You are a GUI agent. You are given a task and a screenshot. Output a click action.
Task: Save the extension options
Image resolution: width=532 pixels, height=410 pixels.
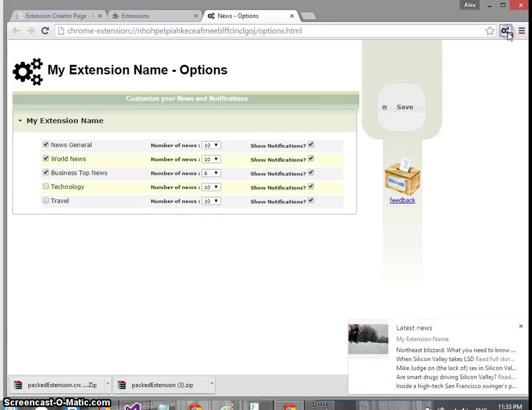point(402,107)
